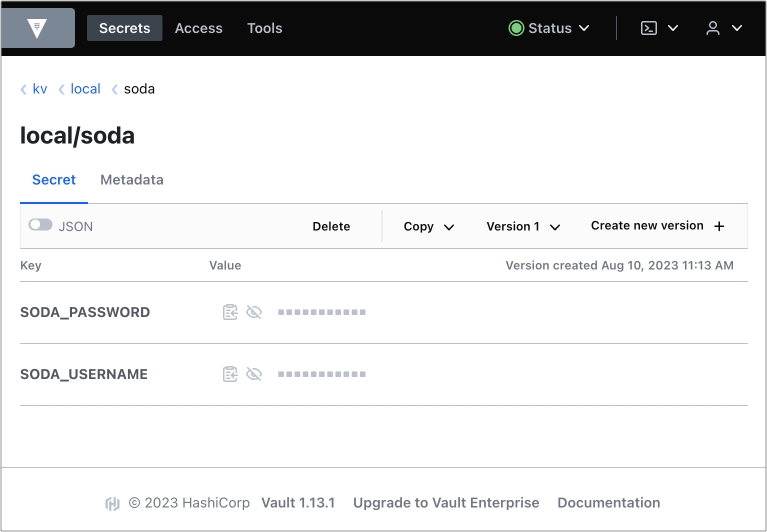Viewport: 767px width, 532px height.
Task: Click the plus icon for new version
Action: [x=719, y=226]
